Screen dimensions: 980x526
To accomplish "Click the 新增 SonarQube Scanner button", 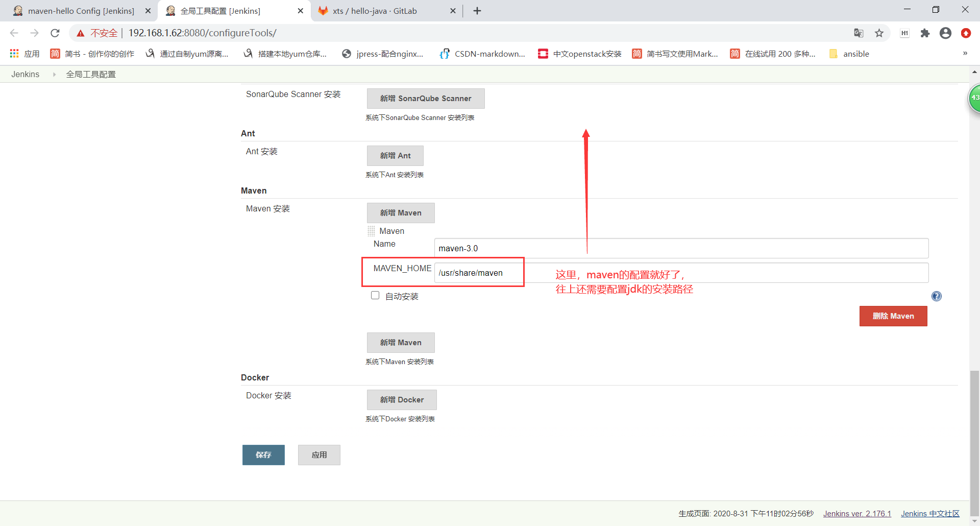I will [x=426, y=99].
